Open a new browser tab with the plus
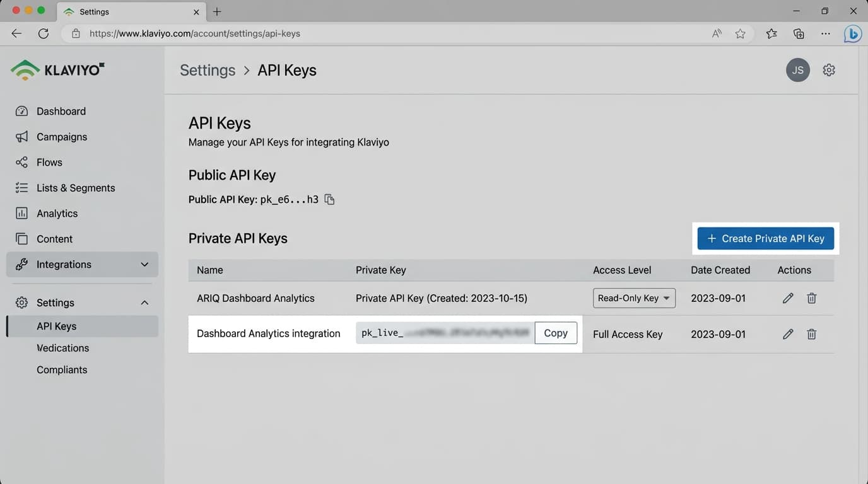Image resolution: width=868 pixels, height=484 pixels. coord(217,12)
